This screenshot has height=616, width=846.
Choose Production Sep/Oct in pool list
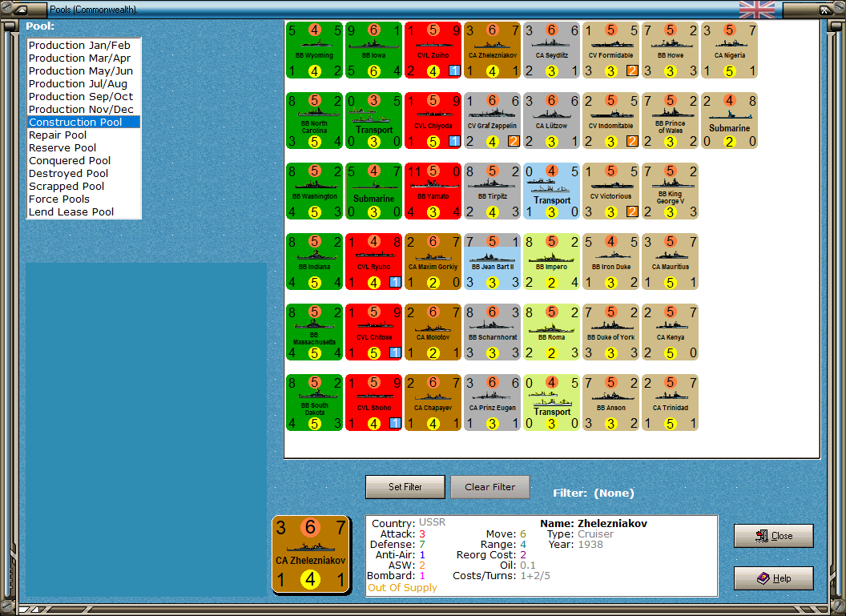[83, 97]
